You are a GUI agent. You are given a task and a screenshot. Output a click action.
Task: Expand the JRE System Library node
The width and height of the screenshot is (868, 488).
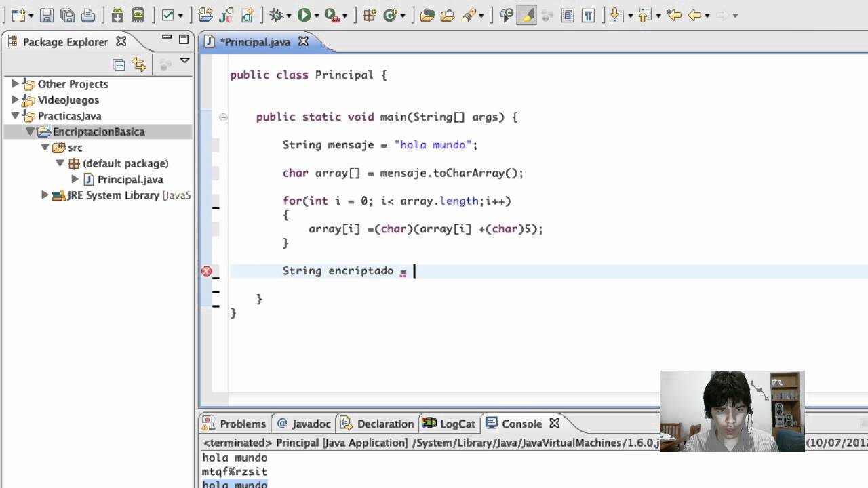click(x=43, y=195)
